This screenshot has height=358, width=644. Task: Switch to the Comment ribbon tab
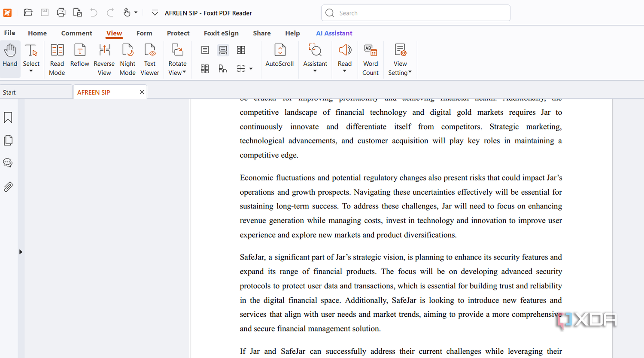(76, 33)
